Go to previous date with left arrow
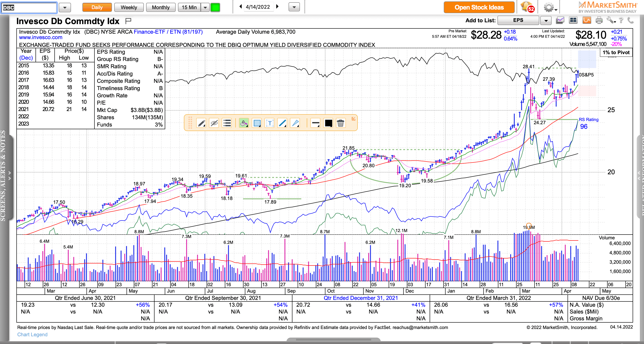The image size is (644, 344). tap(241, 7)
